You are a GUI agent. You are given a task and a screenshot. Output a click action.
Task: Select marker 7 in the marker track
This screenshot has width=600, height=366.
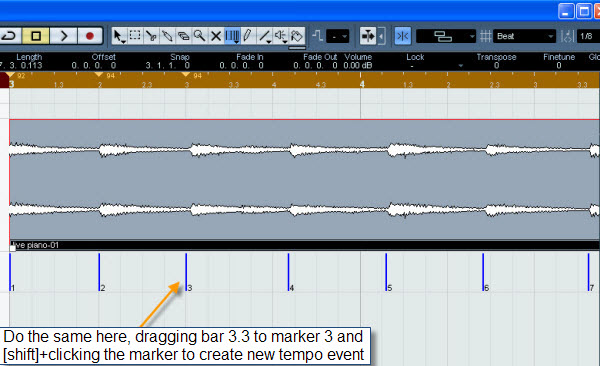(x=589, y=272)
